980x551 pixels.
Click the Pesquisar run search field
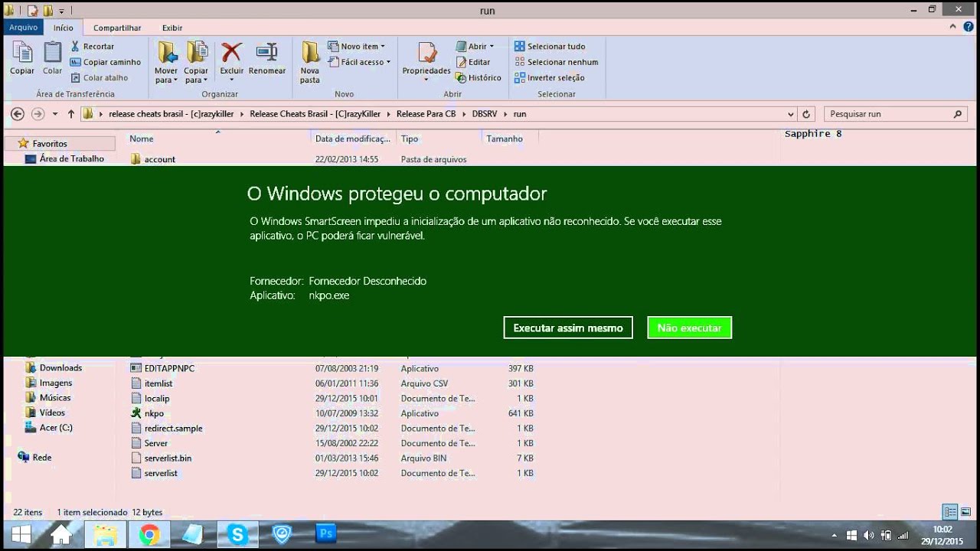[896, 114]
